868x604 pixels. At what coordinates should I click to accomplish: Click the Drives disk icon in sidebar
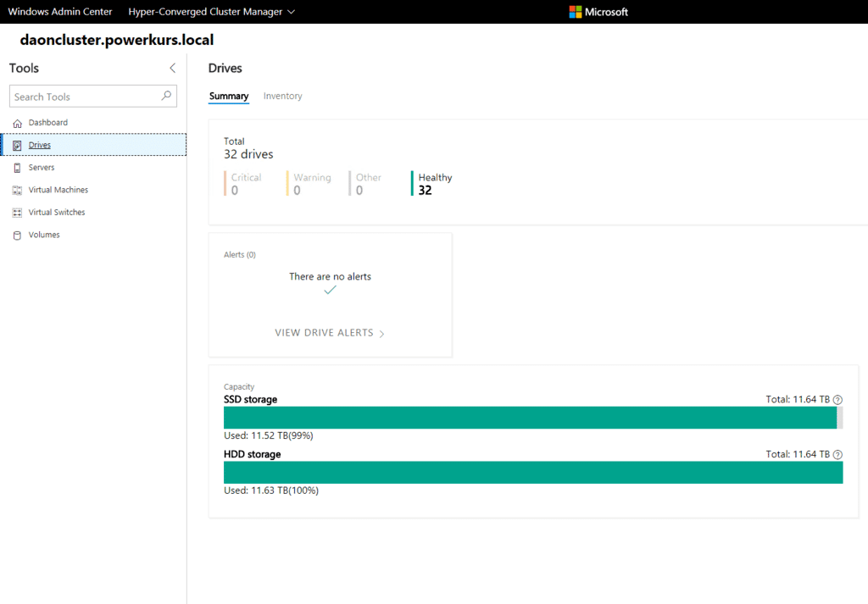(17, 146)
